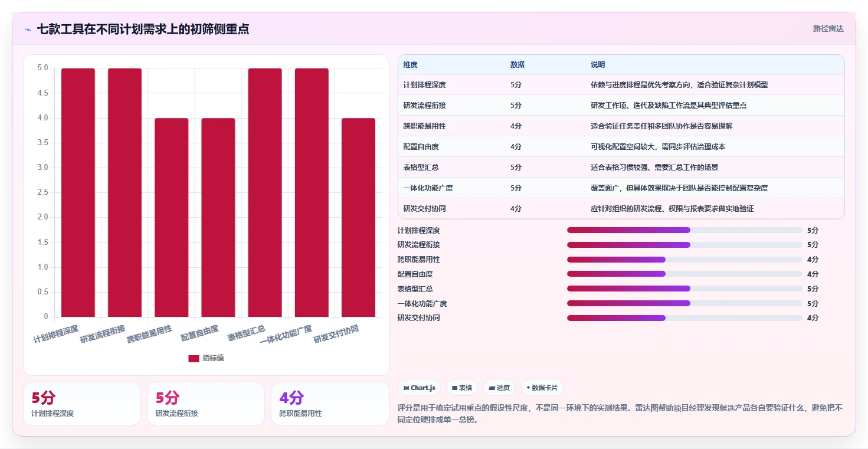
Task: Click the panel title 七款工具在不同计划需求上的初筛侧重点
Action: (x=143, y=29)
